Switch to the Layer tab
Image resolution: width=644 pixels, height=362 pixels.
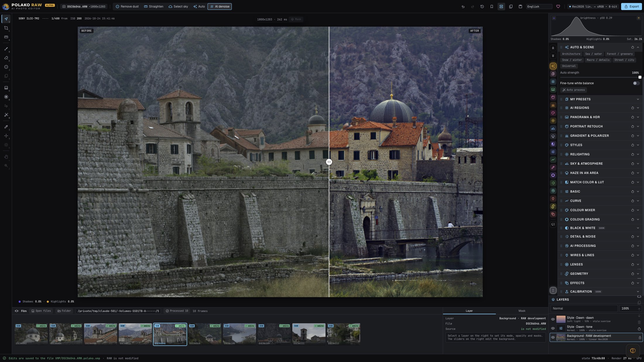click(x=469, y=311)
